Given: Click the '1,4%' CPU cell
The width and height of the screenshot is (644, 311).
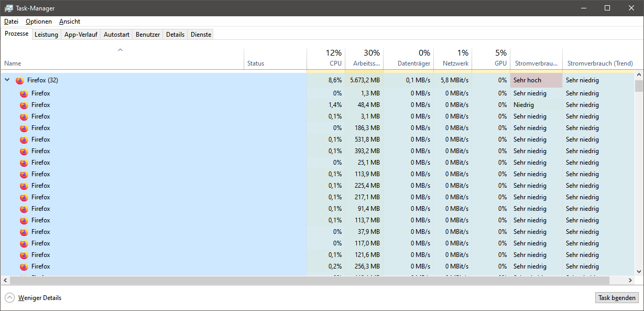Looking at the screenshot, I should point(326,105).
